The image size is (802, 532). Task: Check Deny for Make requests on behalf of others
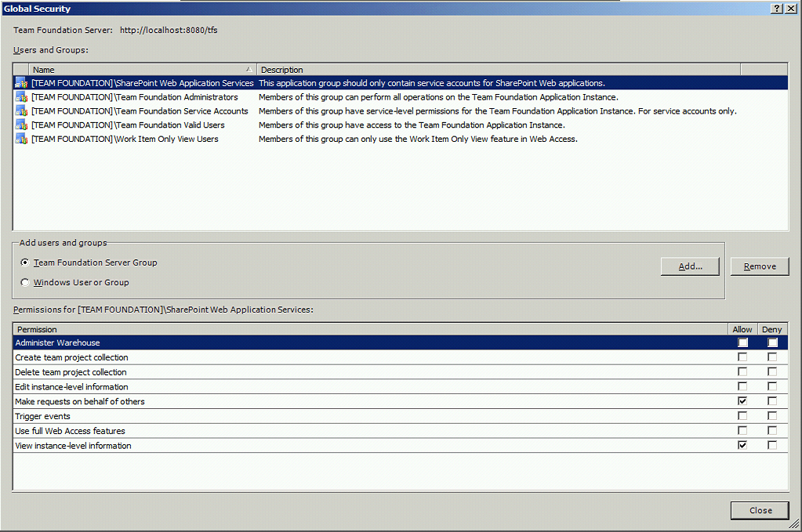[x=772, y=401]
